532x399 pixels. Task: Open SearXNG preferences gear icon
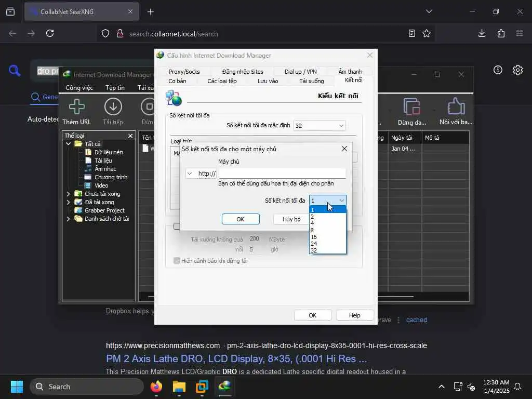[518, 70]
